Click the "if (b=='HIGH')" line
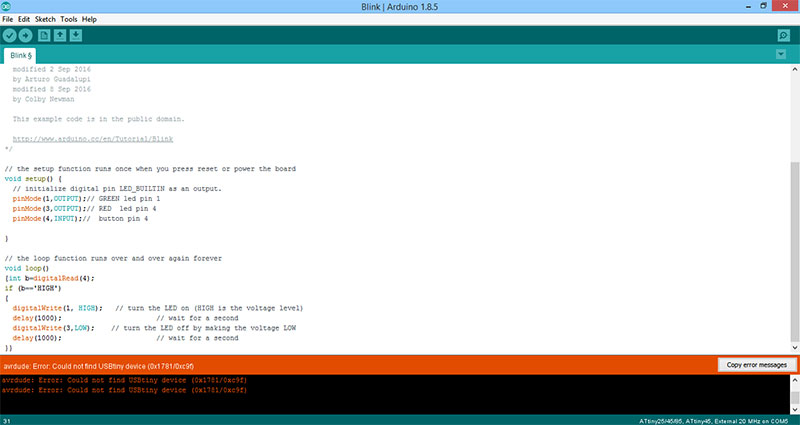 (33, 288)
